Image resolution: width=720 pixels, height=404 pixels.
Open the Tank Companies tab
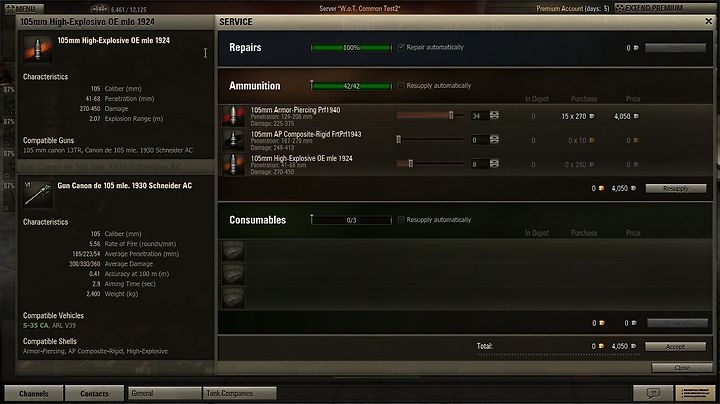click(239, 393)
